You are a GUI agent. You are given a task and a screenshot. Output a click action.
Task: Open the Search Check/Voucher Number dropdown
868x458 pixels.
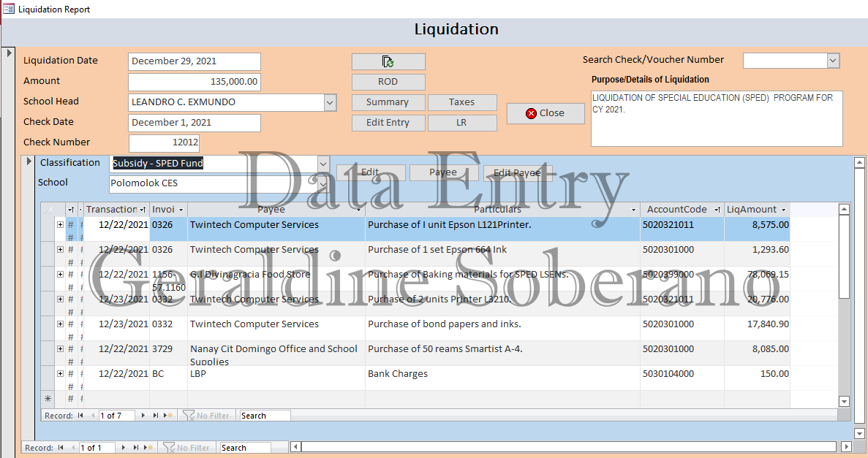click(833, 61)
